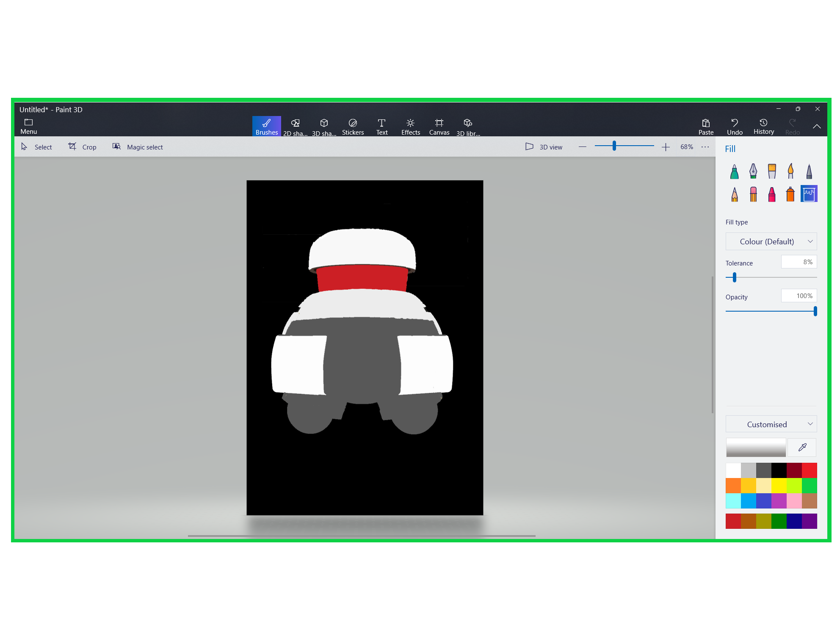Choose the lime green colour swatch
The image size is (840, 630).
click(794, 486)
